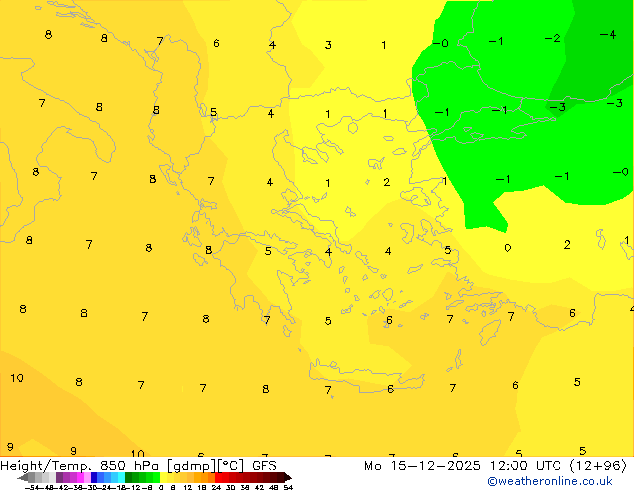634x490 pixels.
Task: Click the cyan swatch in the temperature legend
Action: (121, 477)
